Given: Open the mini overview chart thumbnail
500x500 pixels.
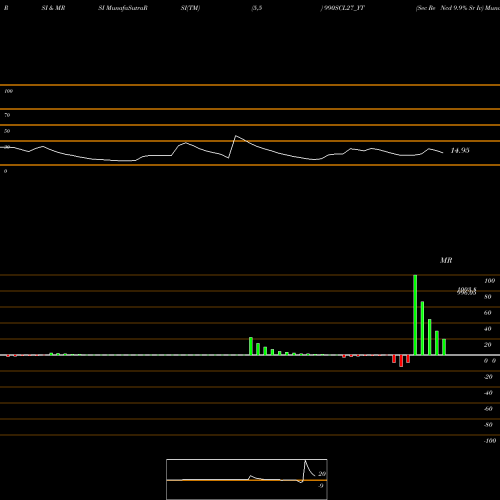Looking at the screenshot, I should pyautogui.click(x=247, y=479).
